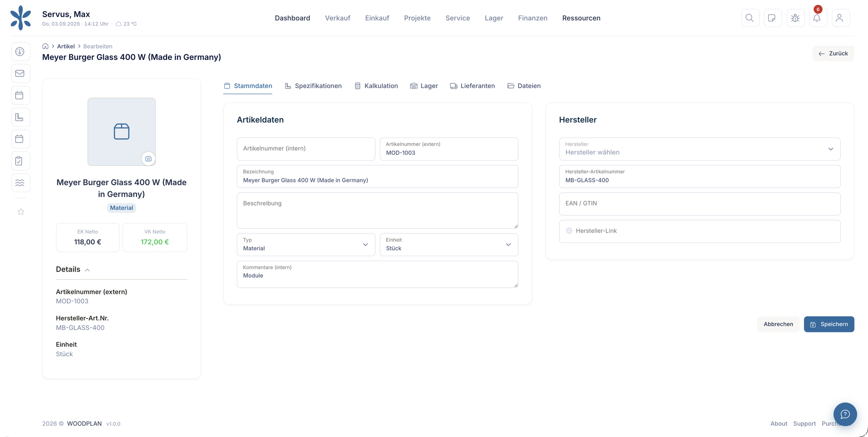Click the Zurück button
The image size is (868, 437).
tap(833, 53)
